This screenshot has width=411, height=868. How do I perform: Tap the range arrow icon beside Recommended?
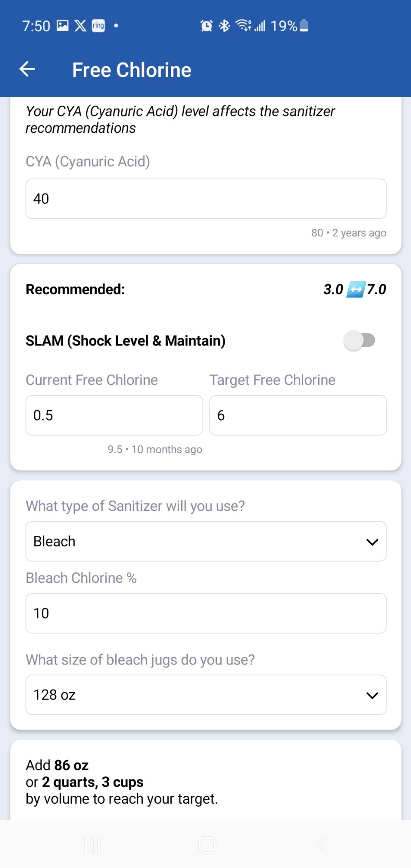(355, 289)
